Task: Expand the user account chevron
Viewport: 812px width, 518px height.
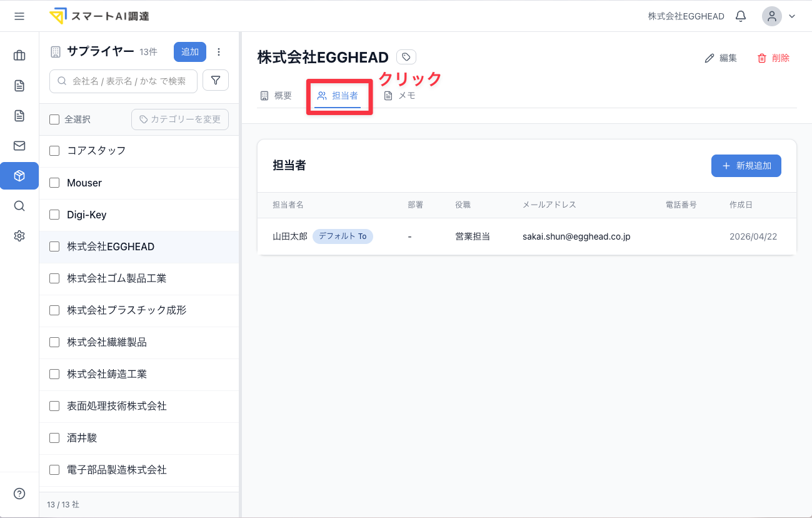Action: [792, 16]
